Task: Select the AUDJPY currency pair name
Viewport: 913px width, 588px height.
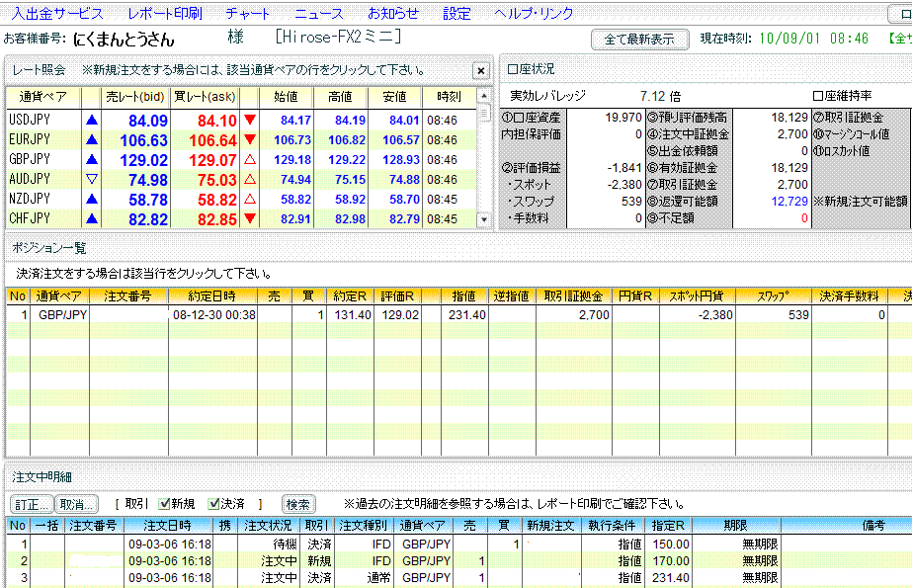Action: (30, 179)
